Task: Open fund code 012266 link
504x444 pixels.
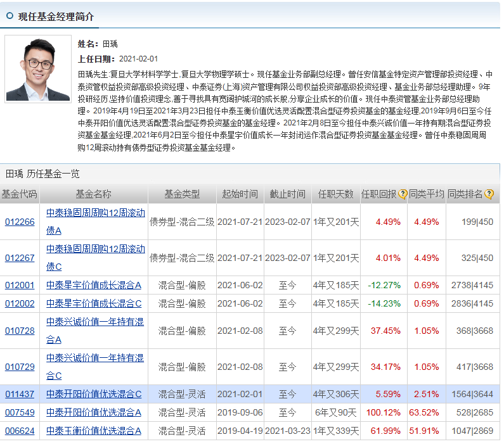Action: pyautogui.click(x=20, y=222)
